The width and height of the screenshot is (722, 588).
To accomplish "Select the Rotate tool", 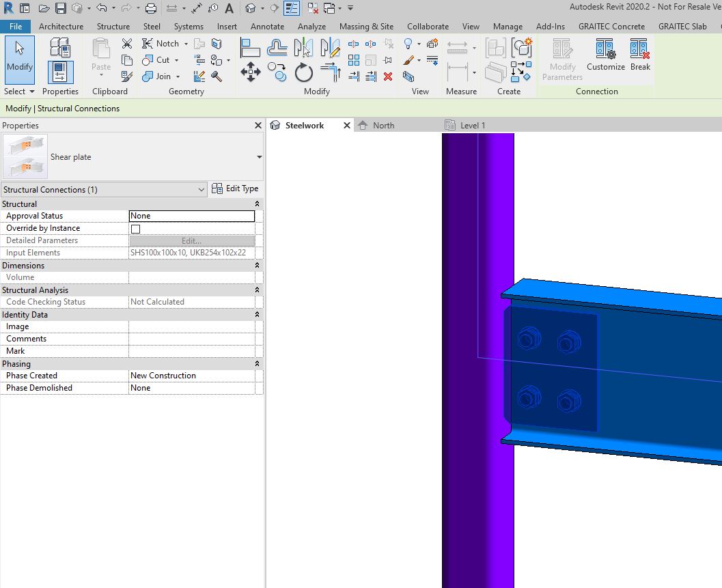I will click(303, 72).
